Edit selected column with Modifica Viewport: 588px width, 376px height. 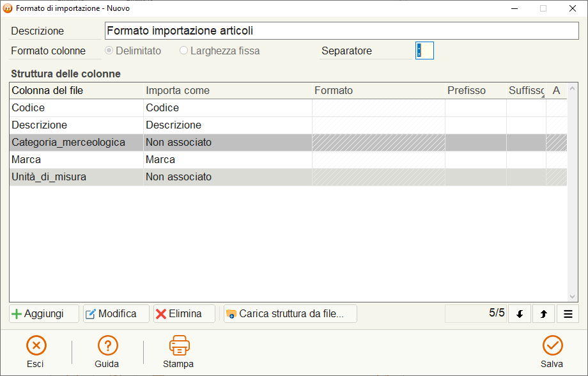coord(116,314)
